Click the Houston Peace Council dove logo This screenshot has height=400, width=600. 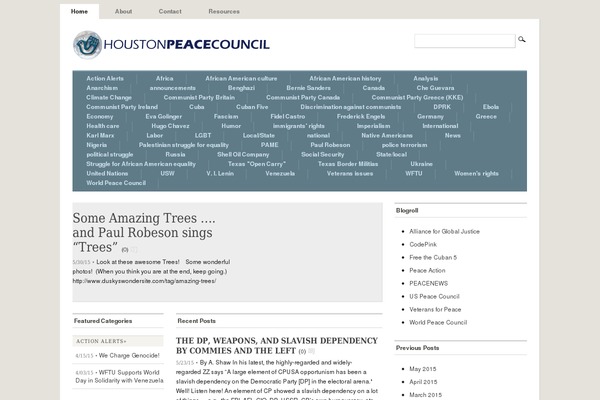pyautogui.click(x=87, y=45)
